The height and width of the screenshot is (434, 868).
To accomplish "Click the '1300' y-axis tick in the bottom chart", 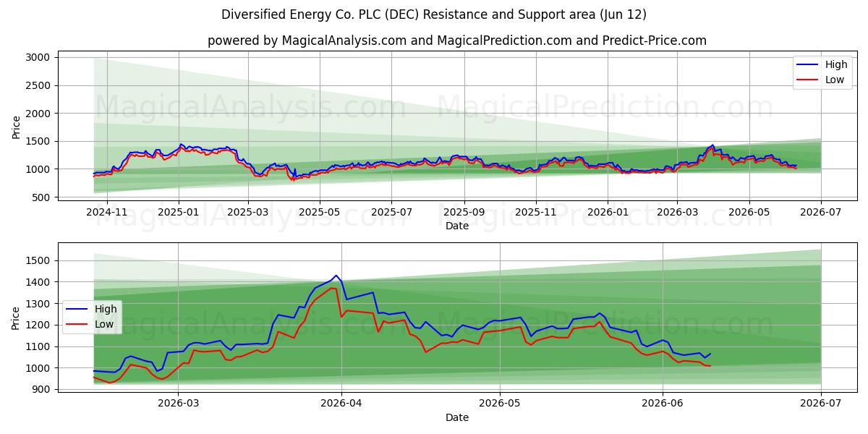I will point(38,304).
